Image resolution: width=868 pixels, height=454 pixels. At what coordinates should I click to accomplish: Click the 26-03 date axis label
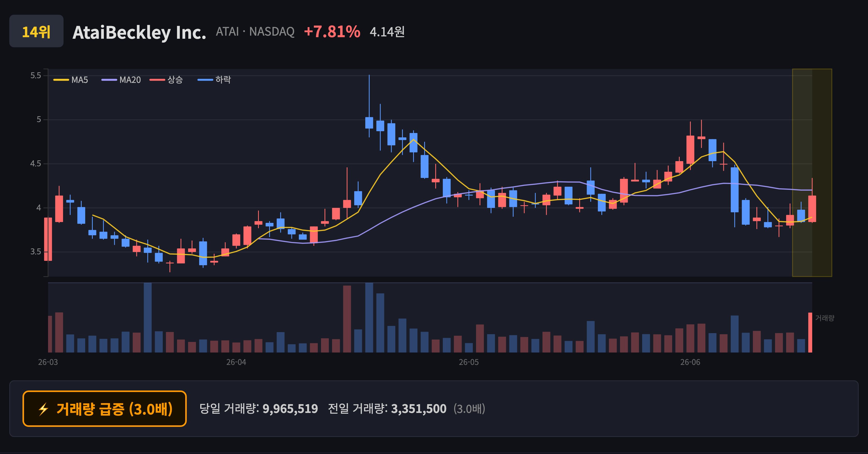[x=48, y=362]
